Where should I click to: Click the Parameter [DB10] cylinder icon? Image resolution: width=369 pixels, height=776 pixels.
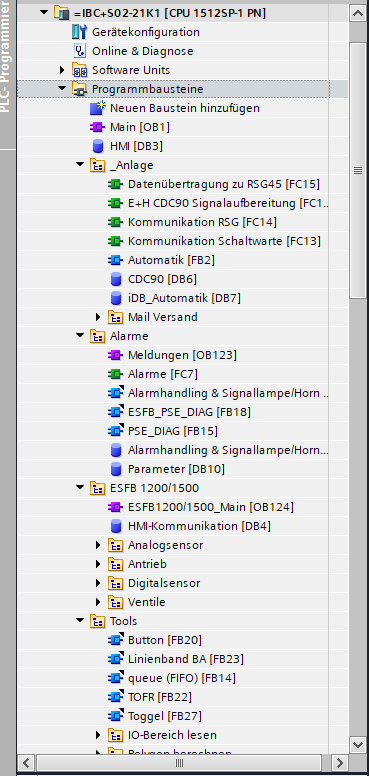pos(116,469)
